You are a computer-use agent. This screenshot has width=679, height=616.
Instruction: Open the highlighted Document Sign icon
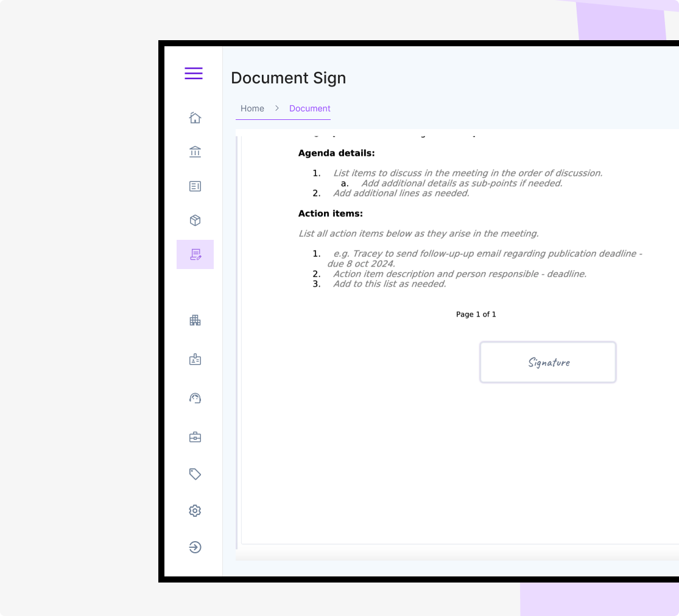(195, 254)
